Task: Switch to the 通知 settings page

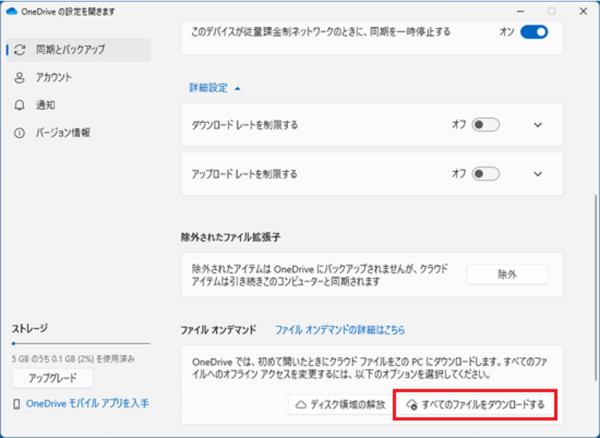Action: click(45, 105)
